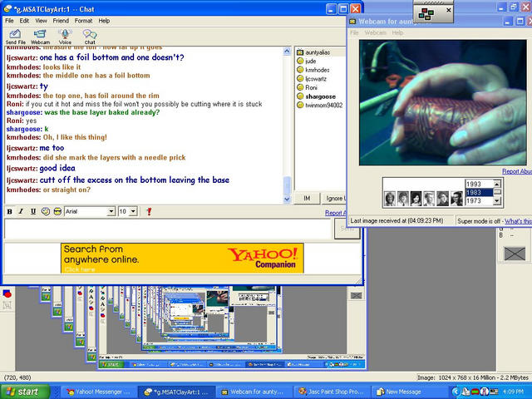Open the View menu in chat window
This screenshot has height=399, width=532.
coord(41,21)
